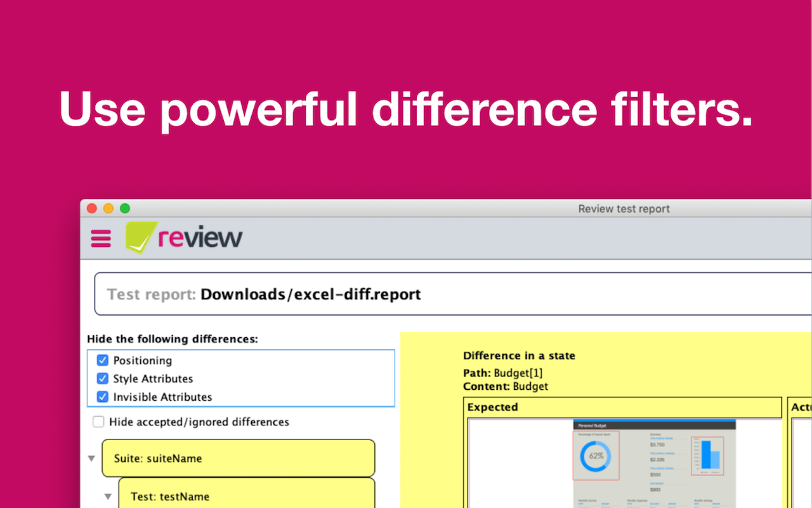Open the hamburger menu
This screenshot has width=812, height=508.
point(100,239)
